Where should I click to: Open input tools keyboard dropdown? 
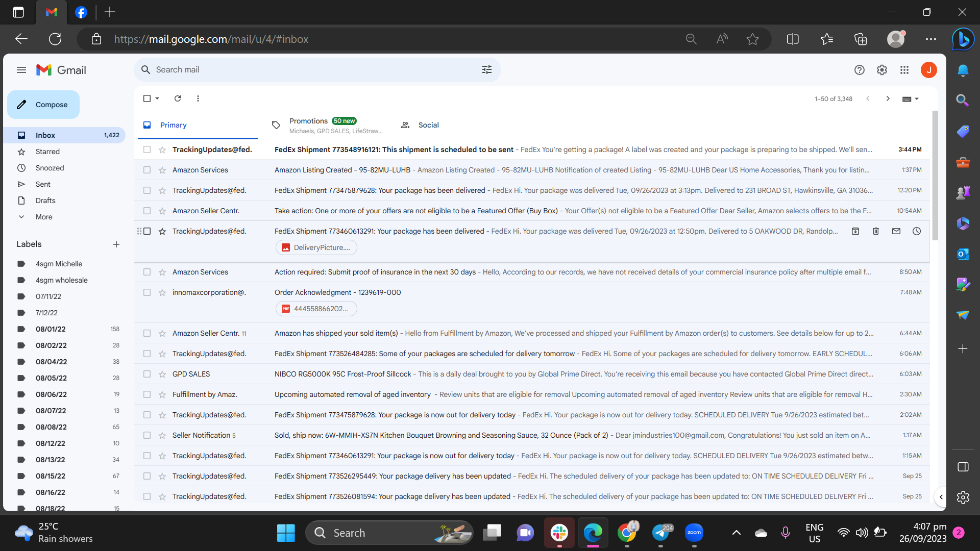tap(911, 98)
